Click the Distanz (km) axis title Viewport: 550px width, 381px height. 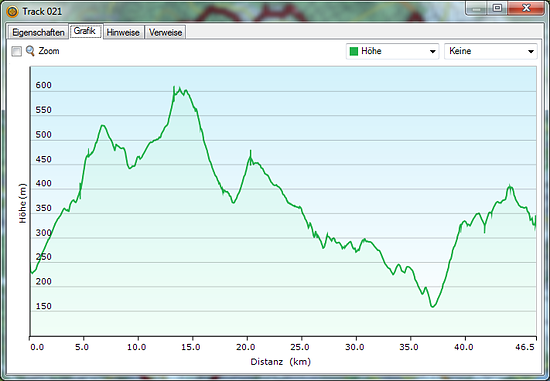click(x=281, y=362)
